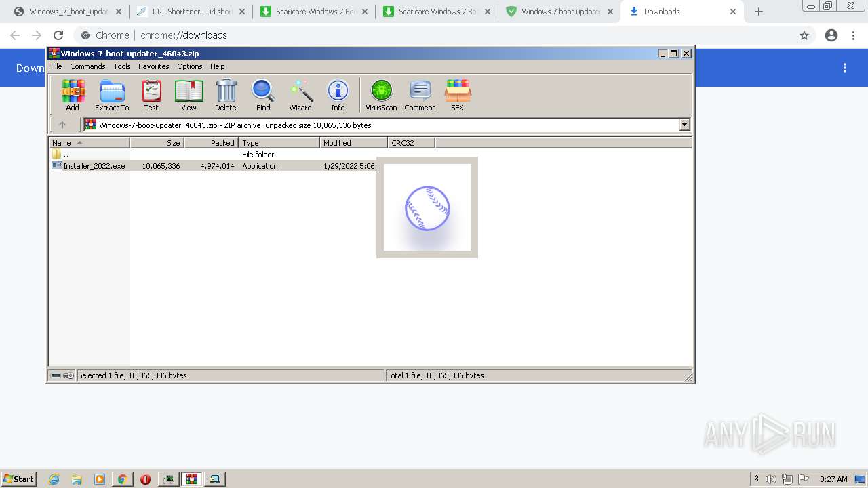Click the volume icon in system tray

[x=771, y=479]
